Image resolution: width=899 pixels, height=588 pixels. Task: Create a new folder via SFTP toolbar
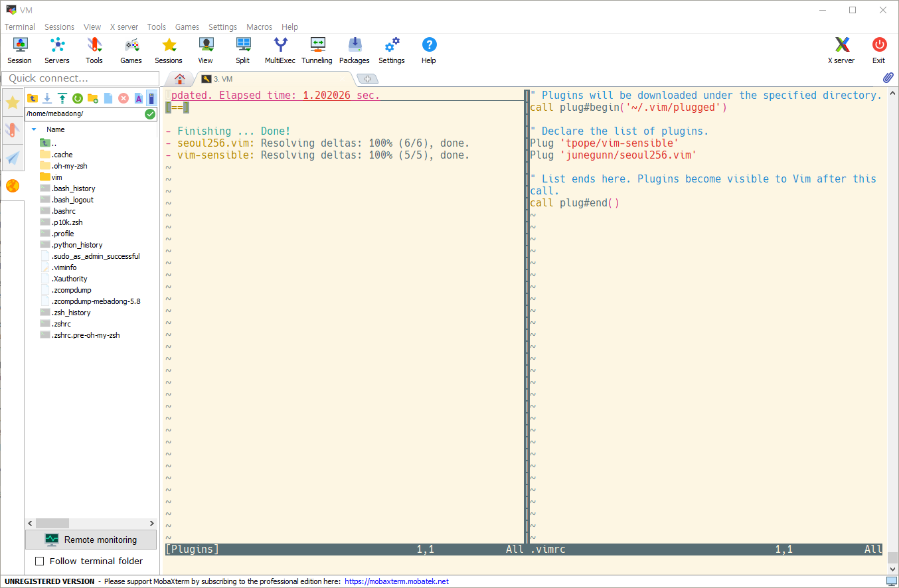coord(93,98)
